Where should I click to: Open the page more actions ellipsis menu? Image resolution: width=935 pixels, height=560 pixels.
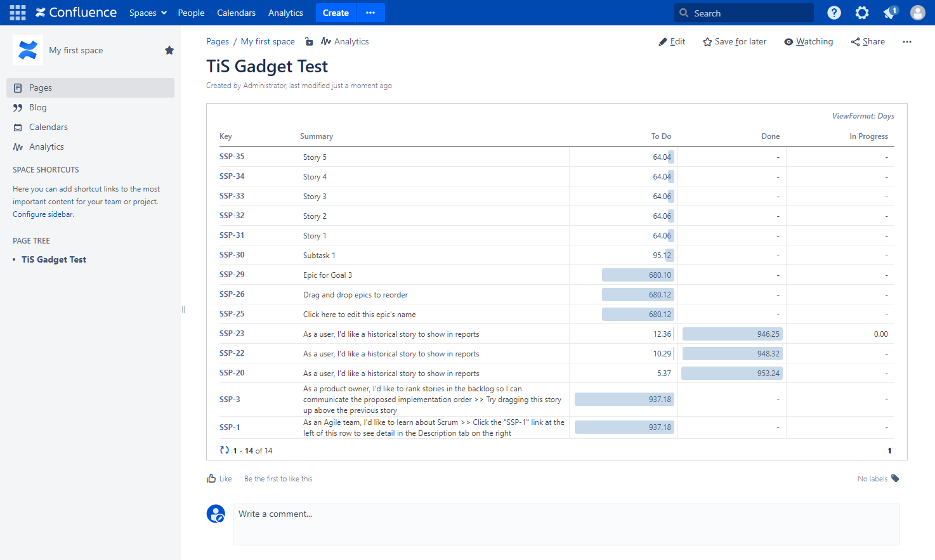coord(907,42)
